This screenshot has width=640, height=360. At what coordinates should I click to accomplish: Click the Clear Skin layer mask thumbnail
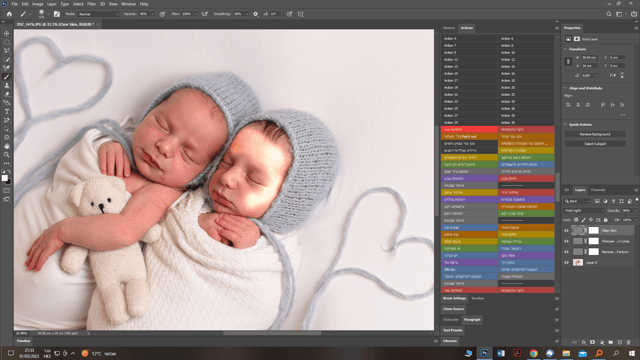(x=593, y=231)
